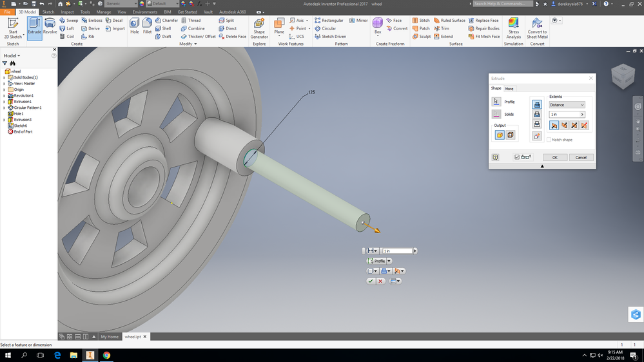Click Start 2D Sketch
This screenshot has width=644, height=362.
[13, 28]
